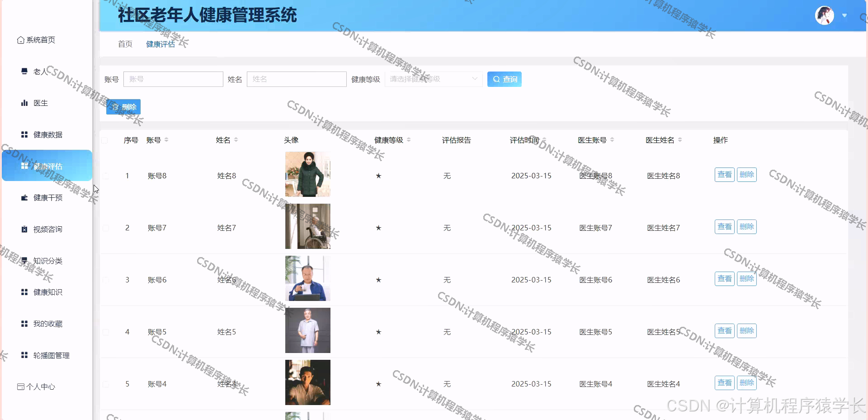Select 视频咨询 in the sidebar
The image size is (868, 420).
coord(48,229)
